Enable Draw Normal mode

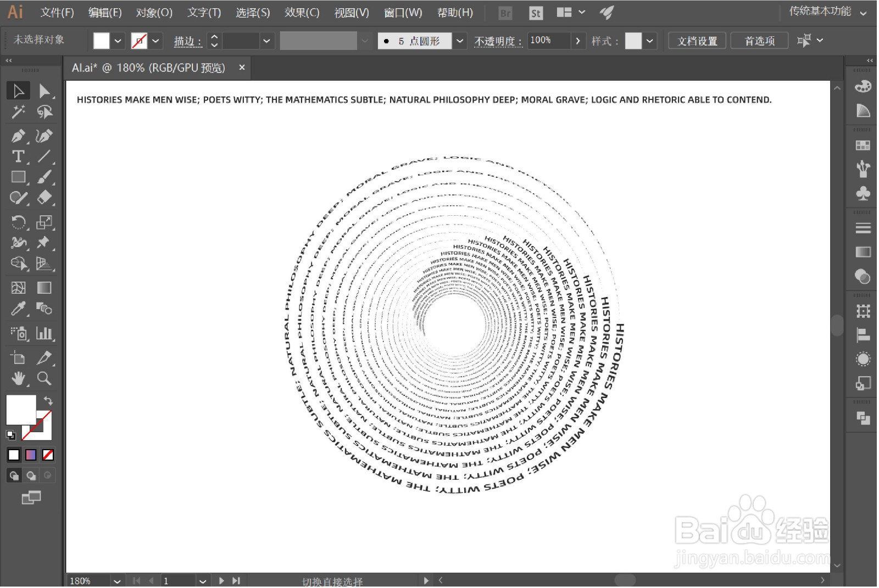[x=14, y=475]
